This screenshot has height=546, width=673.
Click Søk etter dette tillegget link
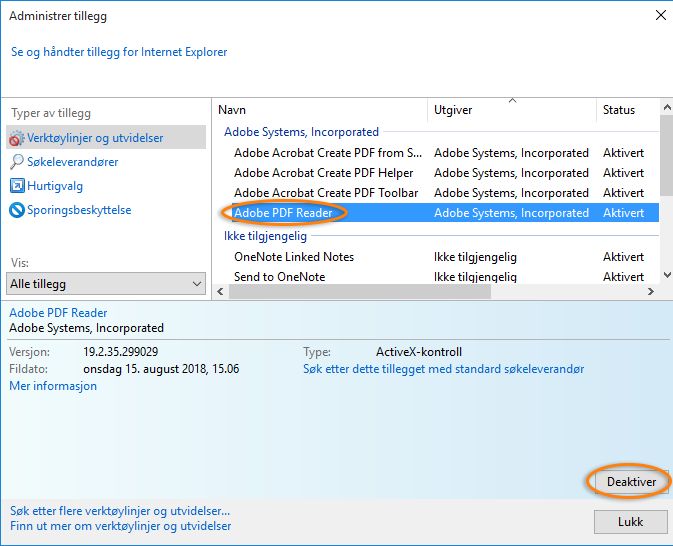(x=443, y=369)
